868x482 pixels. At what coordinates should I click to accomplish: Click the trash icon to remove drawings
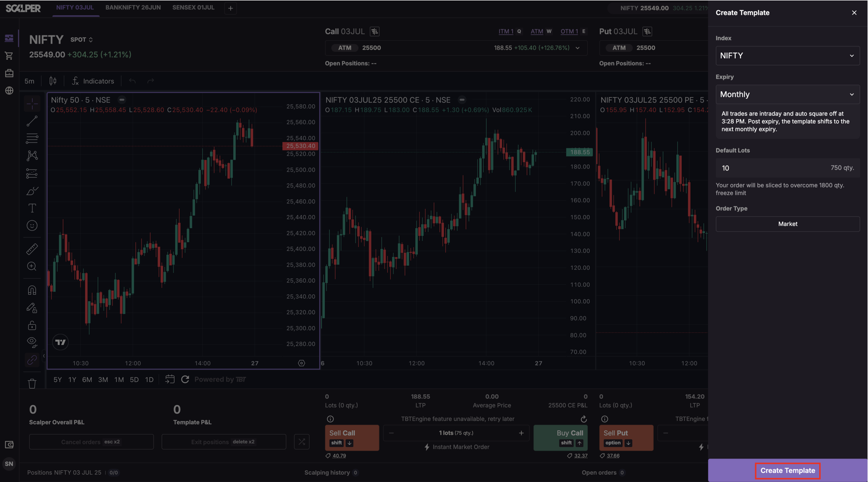(32, 384)
